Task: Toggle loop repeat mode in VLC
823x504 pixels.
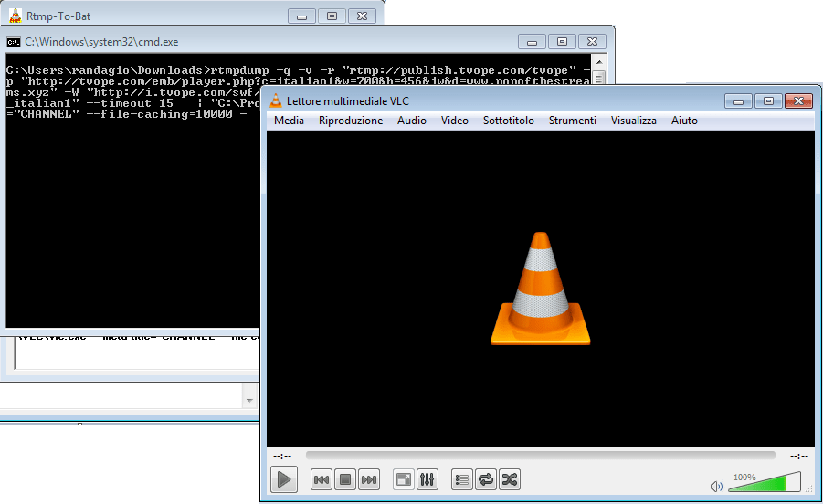Action: point(486,479)
